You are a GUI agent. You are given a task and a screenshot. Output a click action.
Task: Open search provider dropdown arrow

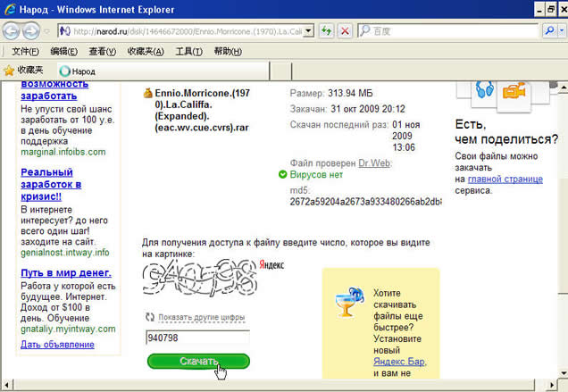[563, 31]
